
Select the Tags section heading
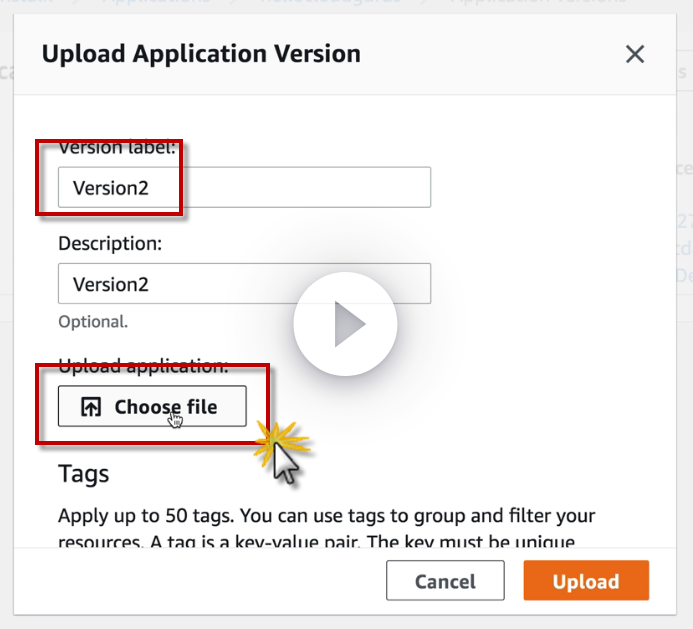(x=84, y=472)
